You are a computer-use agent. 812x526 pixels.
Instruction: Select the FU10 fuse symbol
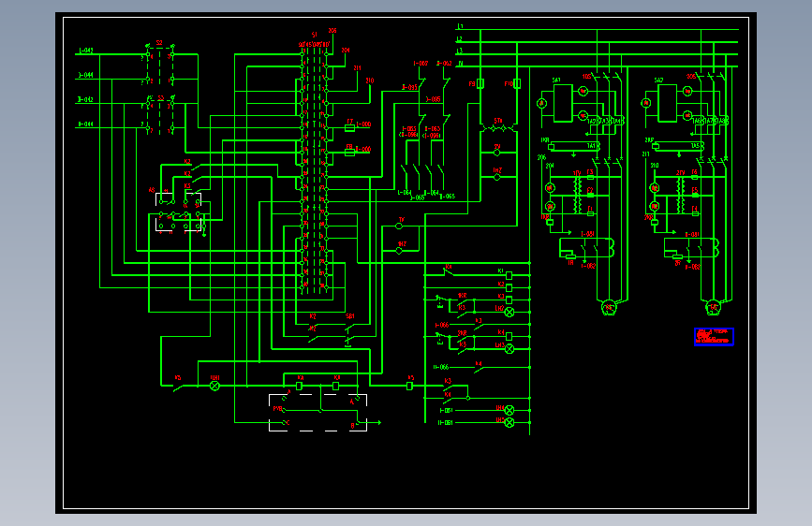tap(517, 83)
